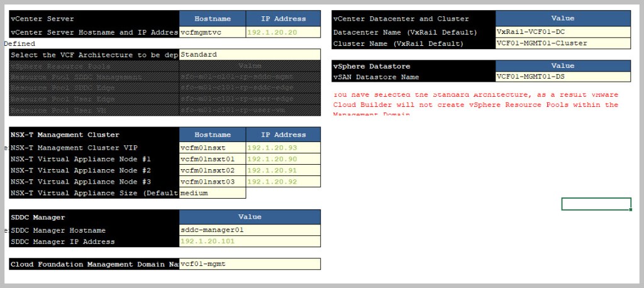This screenshot has width=644, height=288.
Task: Click the IP Address header in NSX-T section
Action: tap(283, 135)
